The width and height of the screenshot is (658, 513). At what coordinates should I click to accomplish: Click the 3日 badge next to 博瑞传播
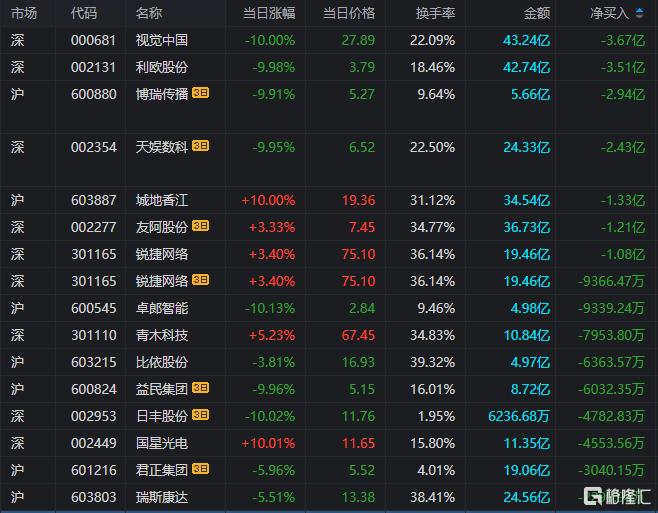pos(200,92)
